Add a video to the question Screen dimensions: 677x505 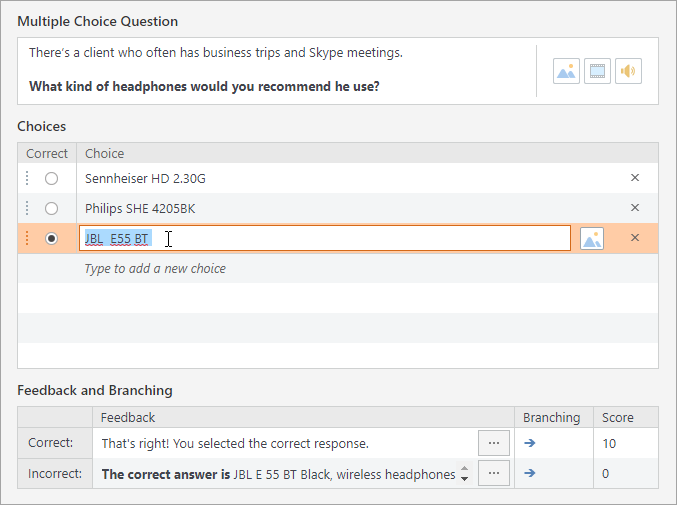point(597,71)
